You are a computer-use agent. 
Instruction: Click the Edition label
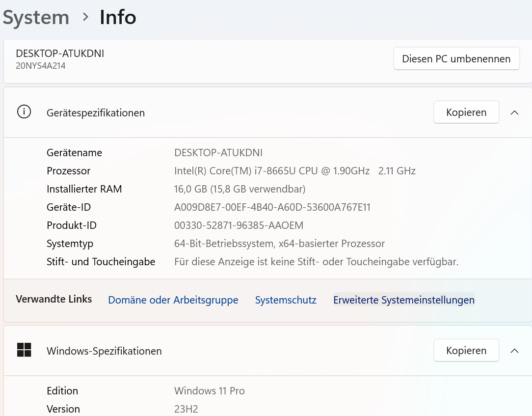tap(62, 391)
